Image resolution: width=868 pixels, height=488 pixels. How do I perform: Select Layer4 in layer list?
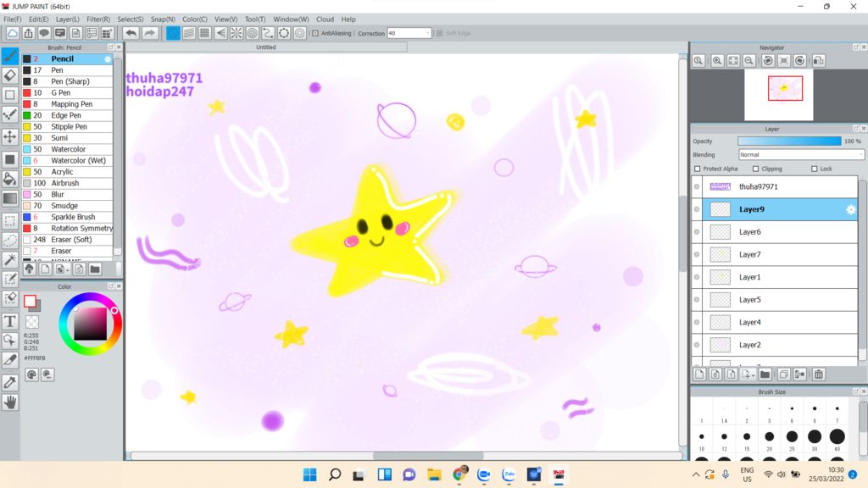point(780,322)
